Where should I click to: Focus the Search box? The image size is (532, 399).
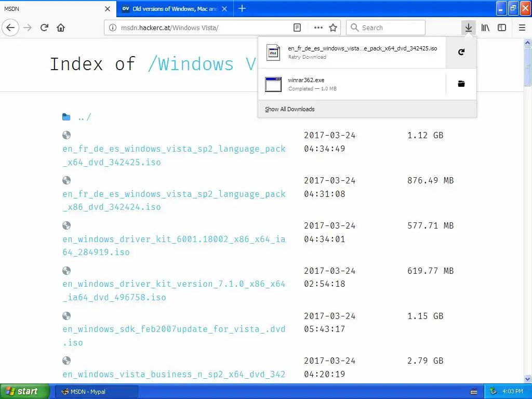pyautogui.click(x=386, y=28)
